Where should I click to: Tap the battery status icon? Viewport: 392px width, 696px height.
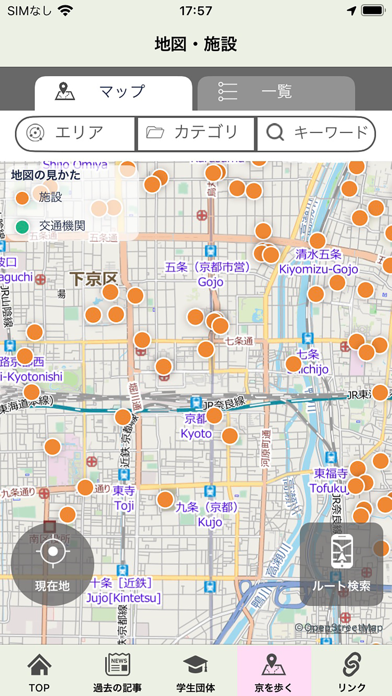372,11
